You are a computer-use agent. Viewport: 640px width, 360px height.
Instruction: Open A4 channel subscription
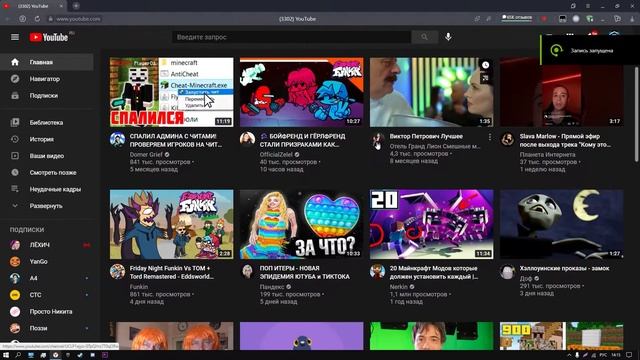point(47,278)
